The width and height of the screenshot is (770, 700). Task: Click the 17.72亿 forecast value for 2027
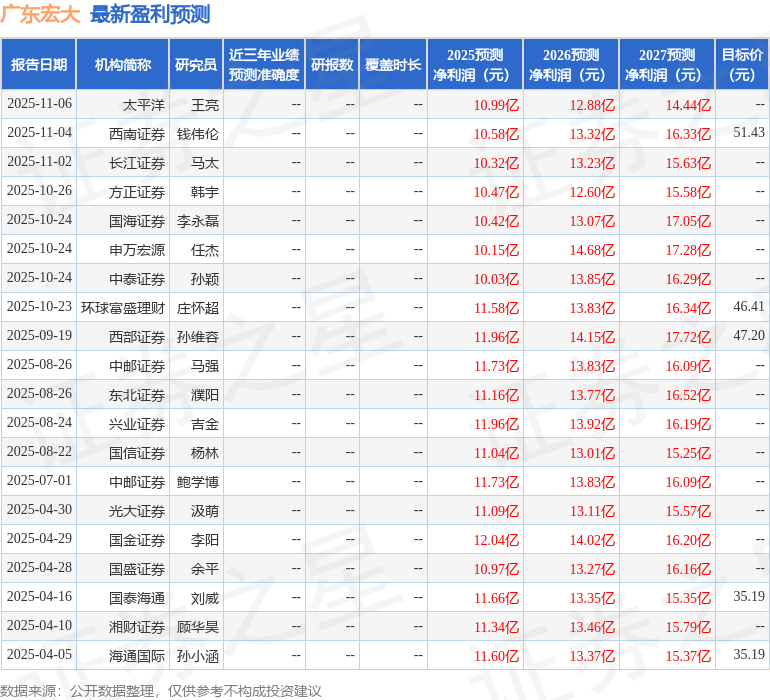(x=688, y=337)
